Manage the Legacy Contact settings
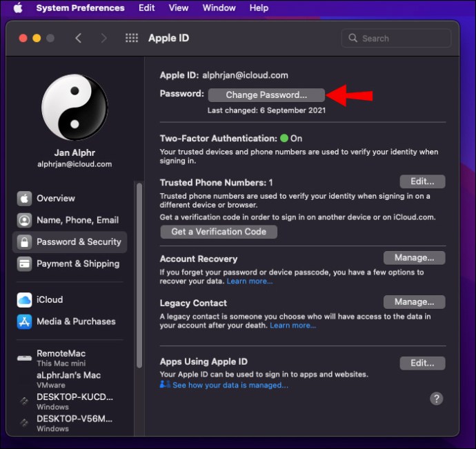Screen dimensions: 476x449 pyautogui.click(x=414, y=302)
